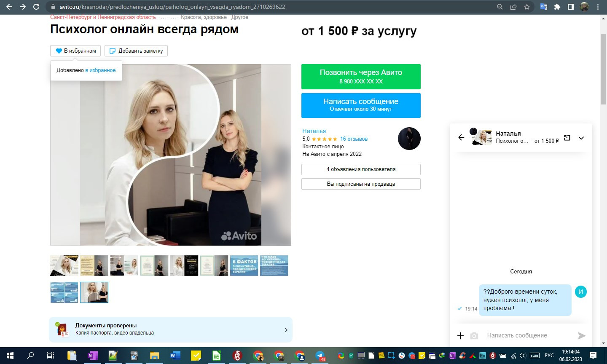
Task: Click 'Другое' breadcrumb link
Action: click(240, 17)
